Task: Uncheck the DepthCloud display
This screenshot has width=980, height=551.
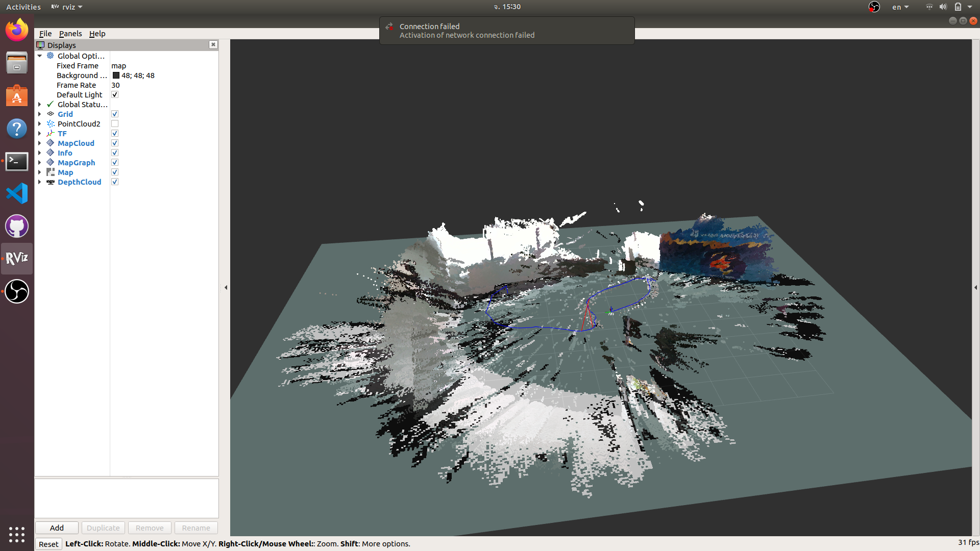Action: [x=115, y=182]
